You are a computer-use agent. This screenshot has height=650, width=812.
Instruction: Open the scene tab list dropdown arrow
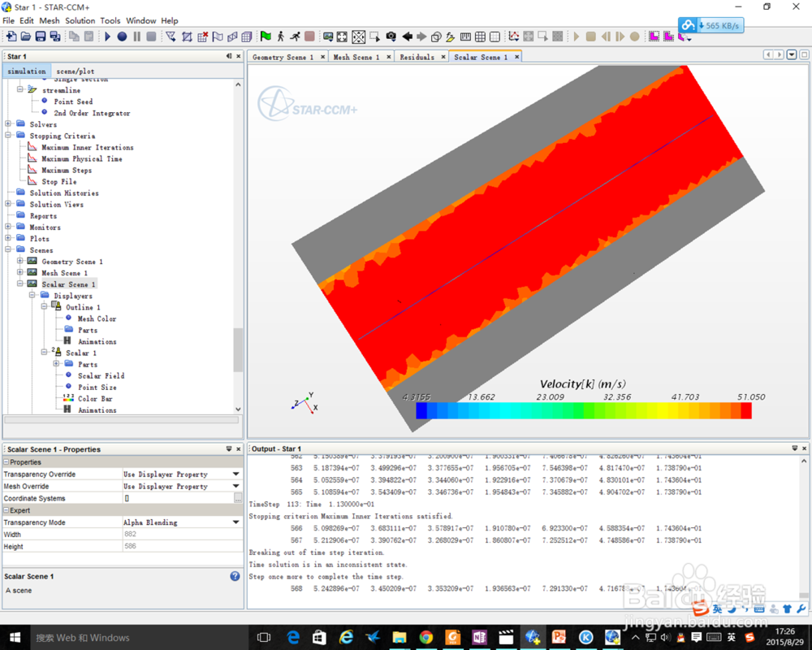tap(792, 54)
